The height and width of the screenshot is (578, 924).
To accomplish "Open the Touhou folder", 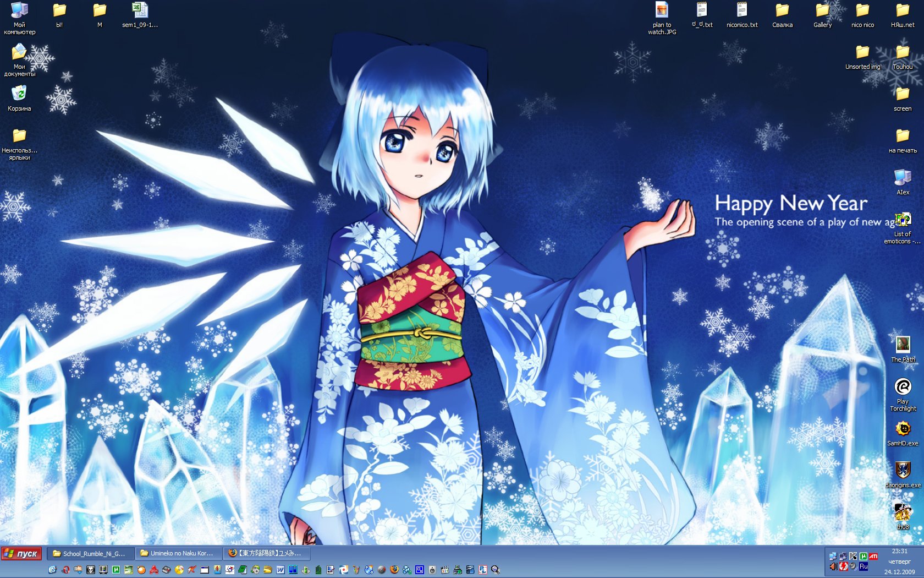I will (903, 57).
